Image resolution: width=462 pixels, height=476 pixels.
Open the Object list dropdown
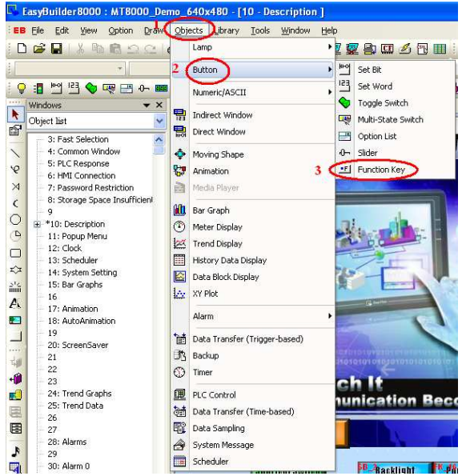tap(159, 121)
